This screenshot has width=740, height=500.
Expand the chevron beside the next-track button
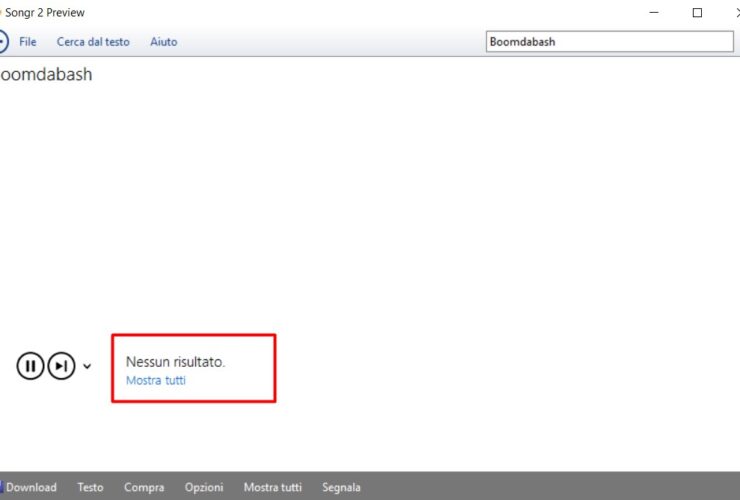pos(87,366)
